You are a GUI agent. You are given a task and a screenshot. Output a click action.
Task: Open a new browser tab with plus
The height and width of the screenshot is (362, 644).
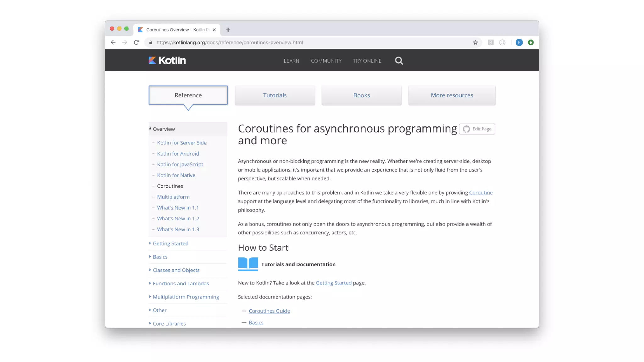[228, 30]
